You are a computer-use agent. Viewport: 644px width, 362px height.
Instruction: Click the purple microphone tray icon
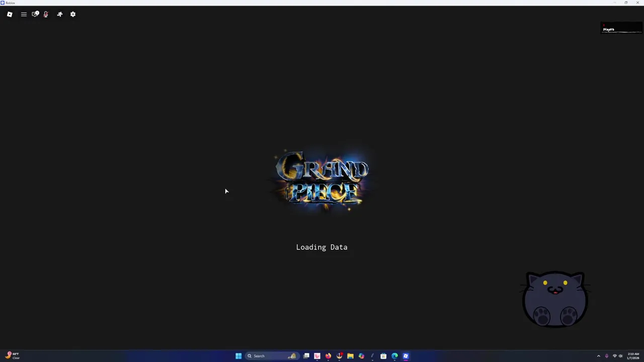pos(607,356)
